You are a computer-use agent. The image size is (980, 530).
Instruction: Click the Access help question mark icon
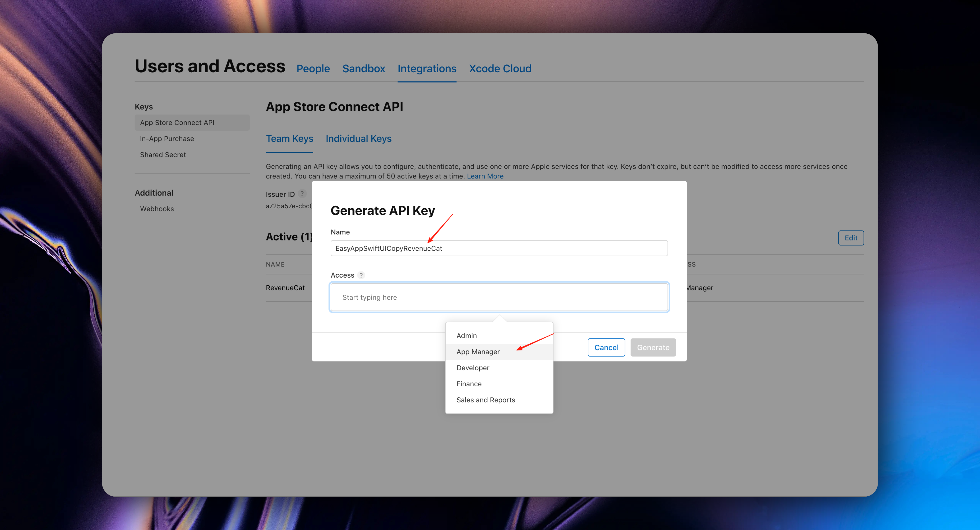pos(361,275)
